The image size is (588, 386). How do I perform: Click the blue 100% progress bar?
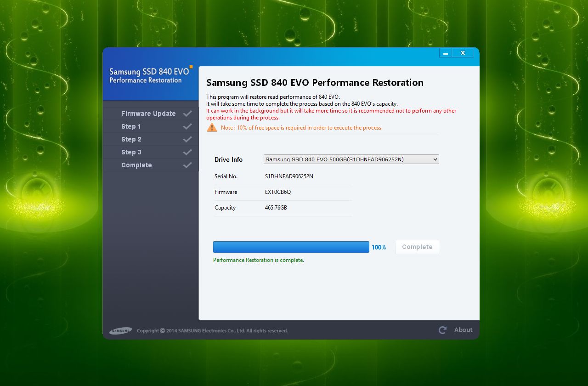point(291,247)
